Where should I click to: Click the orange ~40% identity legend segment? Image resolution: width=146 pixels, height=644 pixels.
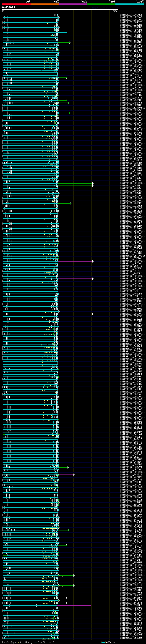[45, 4]
